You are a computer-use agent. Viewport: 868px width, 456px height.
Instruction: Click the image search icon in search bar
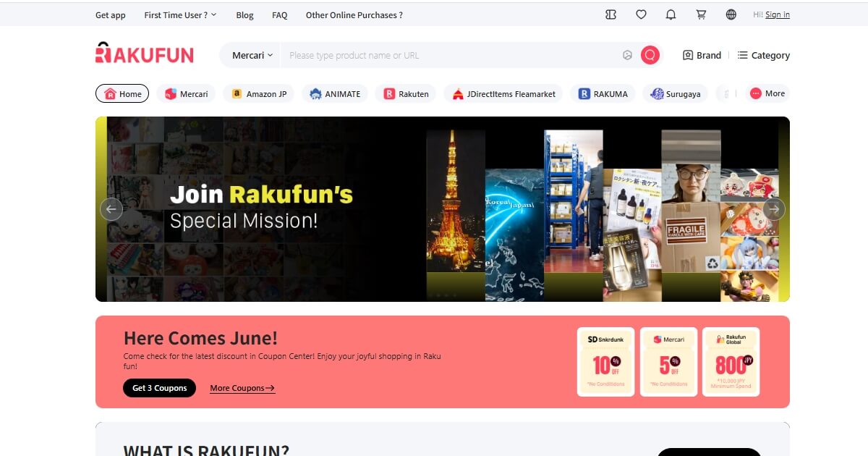tap(627, 55)
